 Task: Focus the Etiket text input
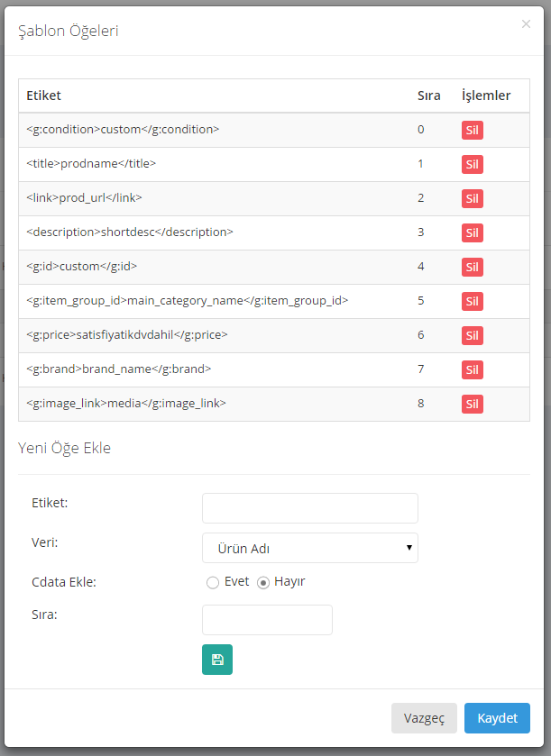click(x=309, y=508)
